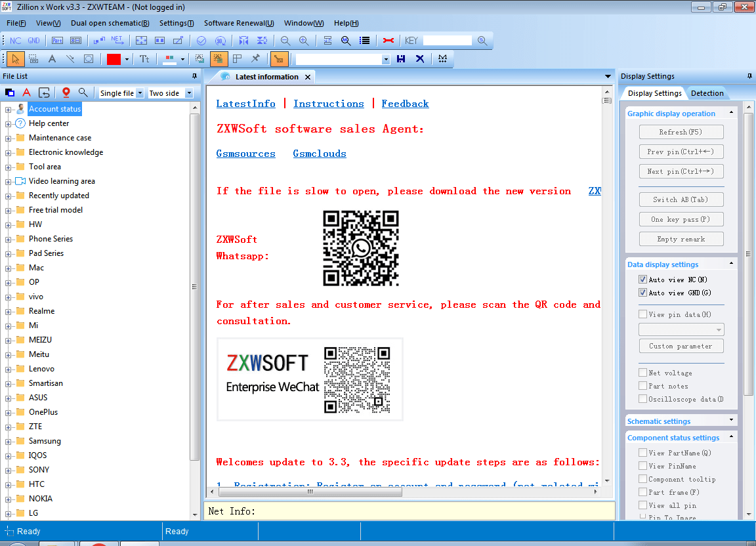Click the red fill color swatch
Screen dimensions: 756x546
pos(114,59)
